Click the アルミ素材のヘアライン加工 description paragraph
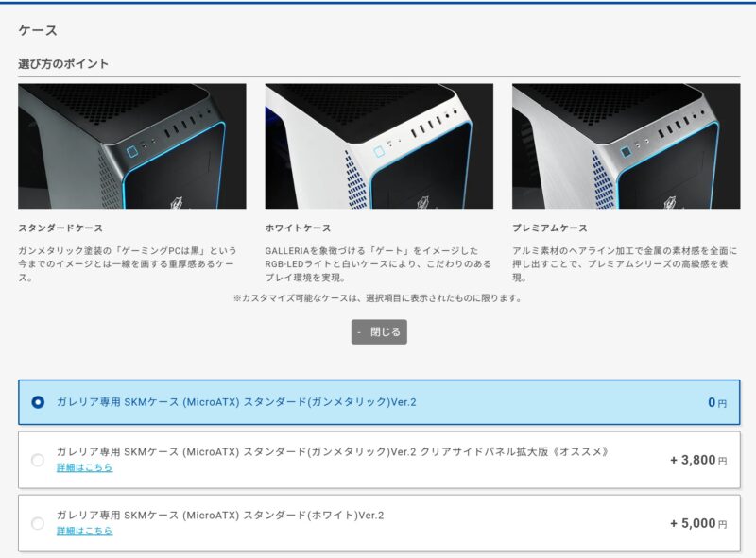 [x=625, y=264]
